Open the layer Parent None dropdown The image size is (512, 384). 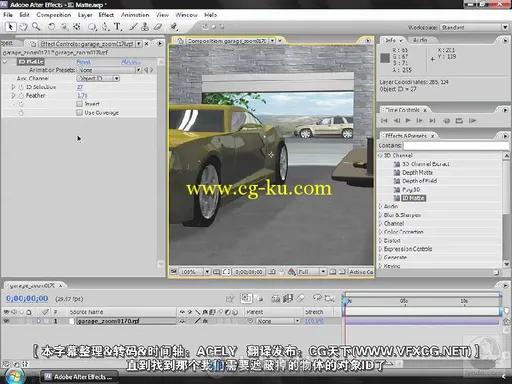click(278, 321)
